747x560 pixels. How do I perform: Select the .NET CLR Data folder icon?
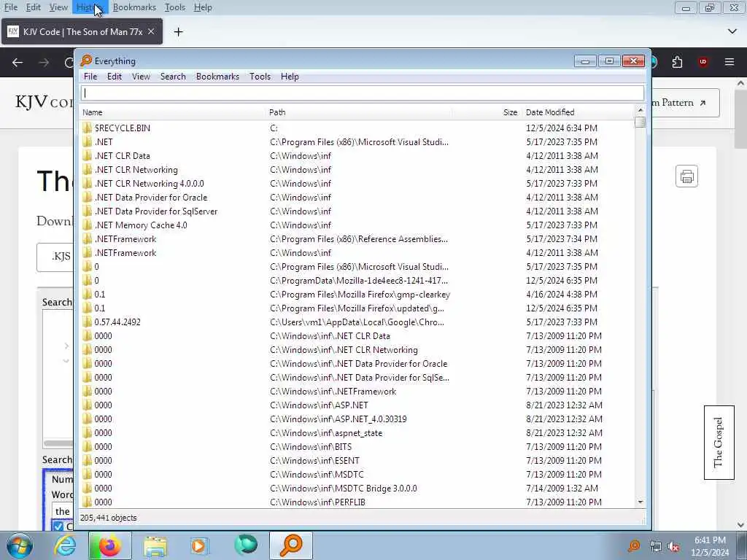88,156
